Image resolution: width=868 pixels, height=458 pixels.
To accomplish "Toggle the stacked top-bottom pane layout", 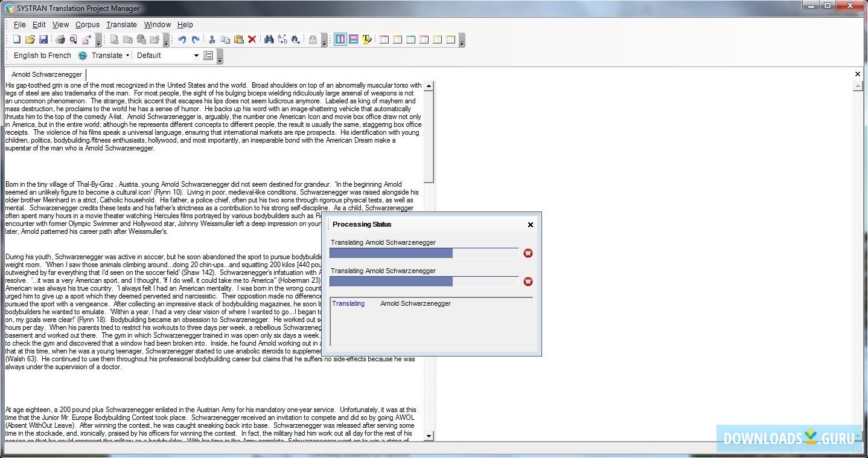I will coord(354,40).
